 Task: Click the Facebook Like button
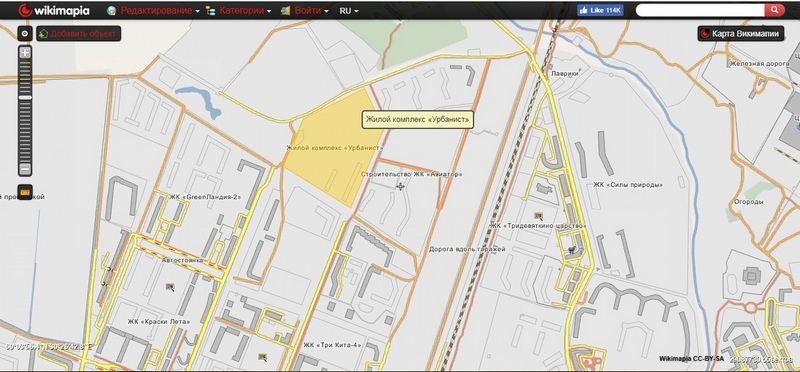pos(600,10)
